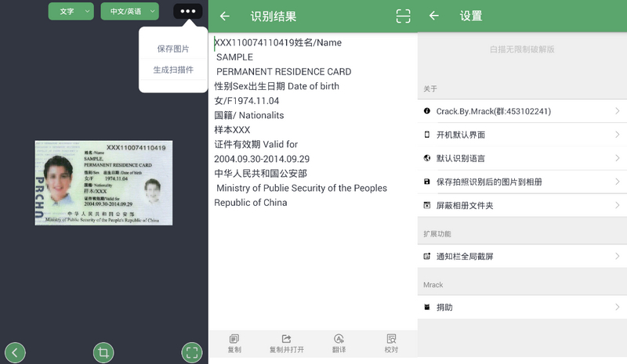Tap the scan icon in the 识别结果 header
This screenshot has height=364, width=627.
pyautogui.click(x=403, y=16)
